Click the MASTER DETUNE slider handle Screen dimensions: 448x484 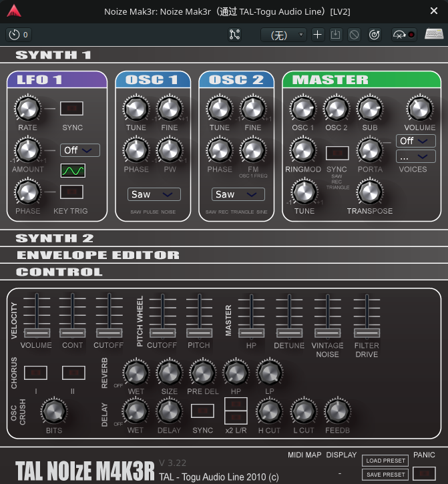(289, 333)
